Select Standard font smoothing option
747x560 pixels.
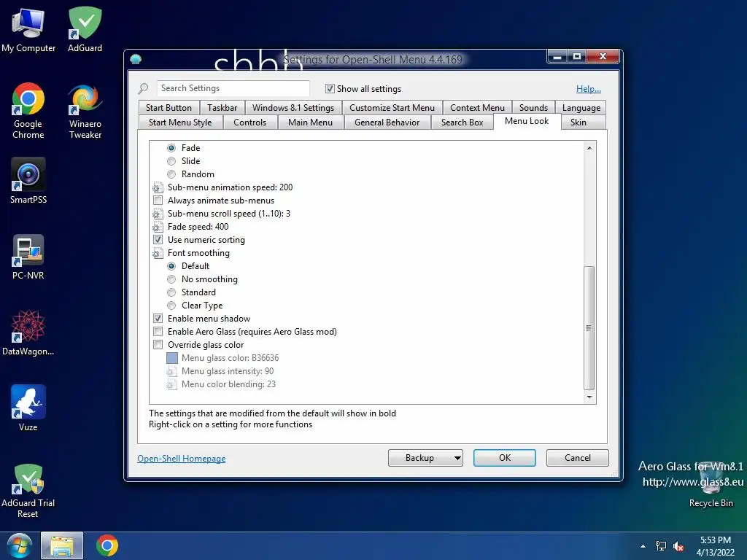pyautogui.click(x=171, y=292)
